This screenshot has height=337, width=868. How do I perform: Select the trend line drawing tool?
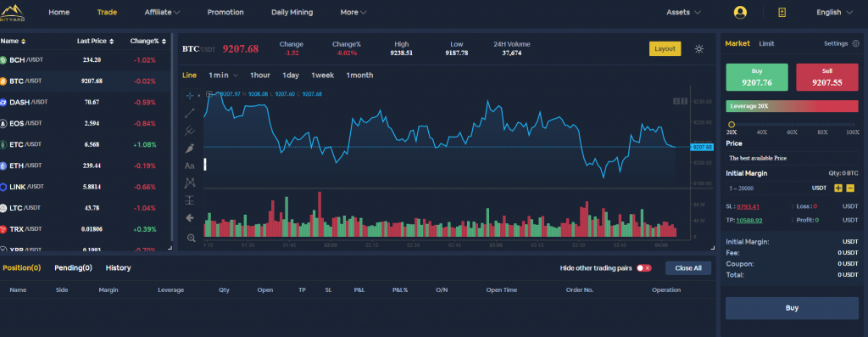point(190,113)
